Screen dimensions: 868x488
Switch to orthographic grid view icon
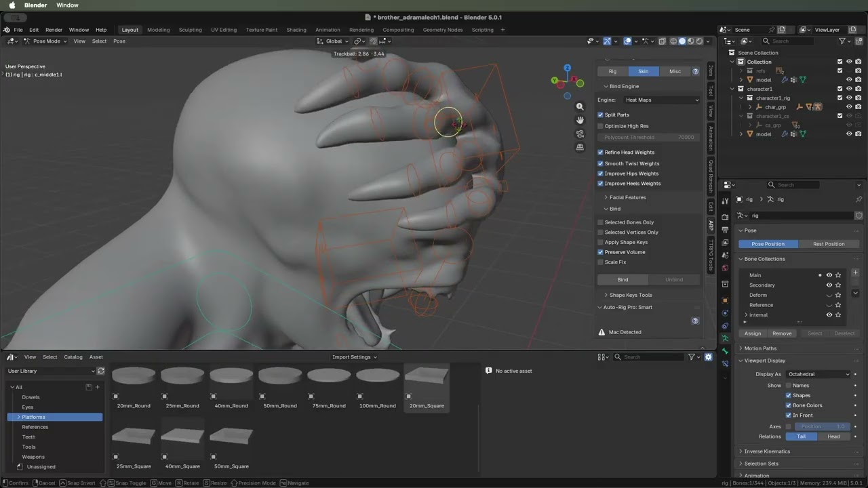click(x=580, y=147)
